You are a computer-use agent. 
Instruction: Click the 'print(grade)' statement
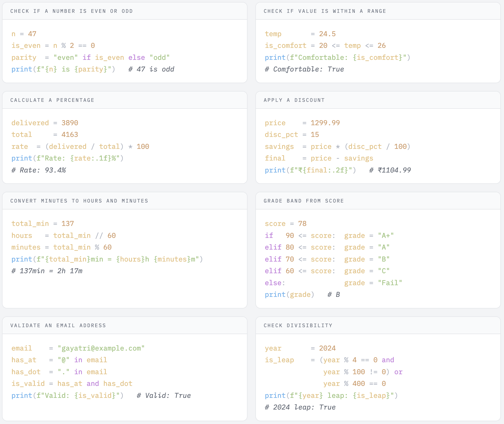(289, 295)
